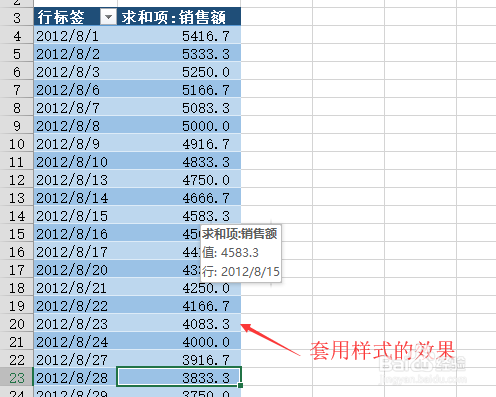The image size is (496, 397).
Task: Open the 行标签 filter dropdown arrow
Action: click(x=108, y=17)
